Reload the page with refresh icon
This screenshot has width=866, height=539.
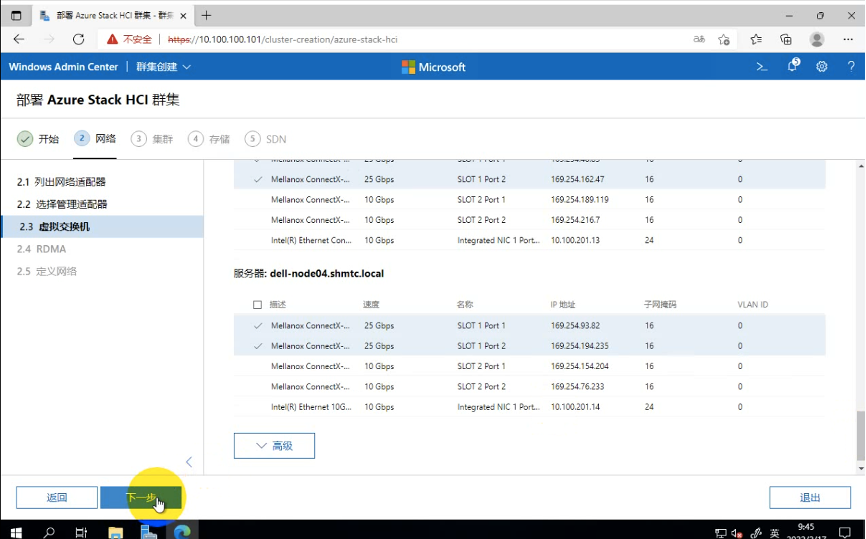[x=78, y=39]
